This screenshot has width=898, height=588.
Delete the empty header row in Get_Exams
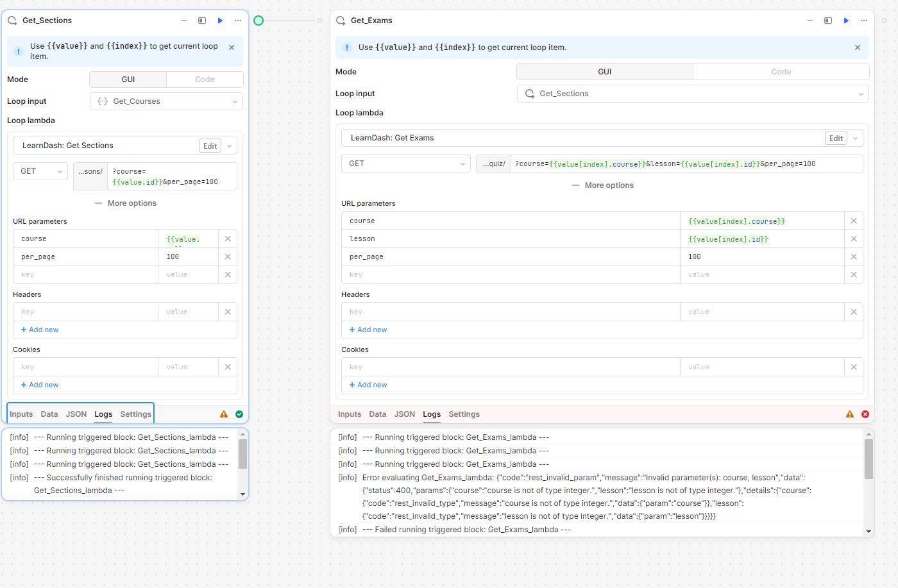click(854, 312)
